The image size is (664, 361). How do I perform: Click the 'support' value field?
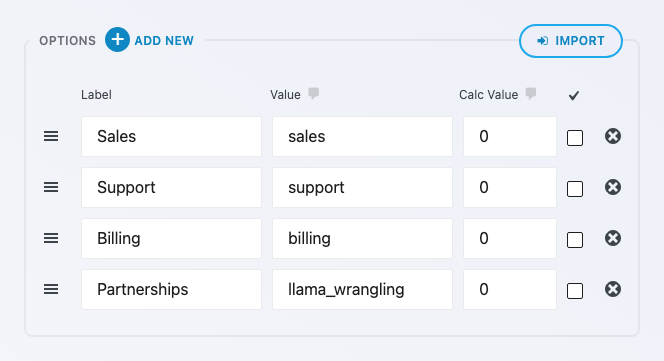[x=362, y=187]
